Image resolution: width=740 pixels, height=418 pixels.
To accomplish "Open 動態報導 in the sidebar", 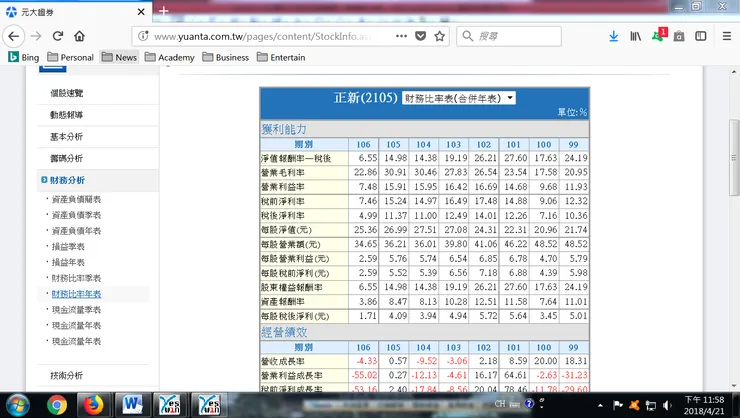I will (67, 115).
